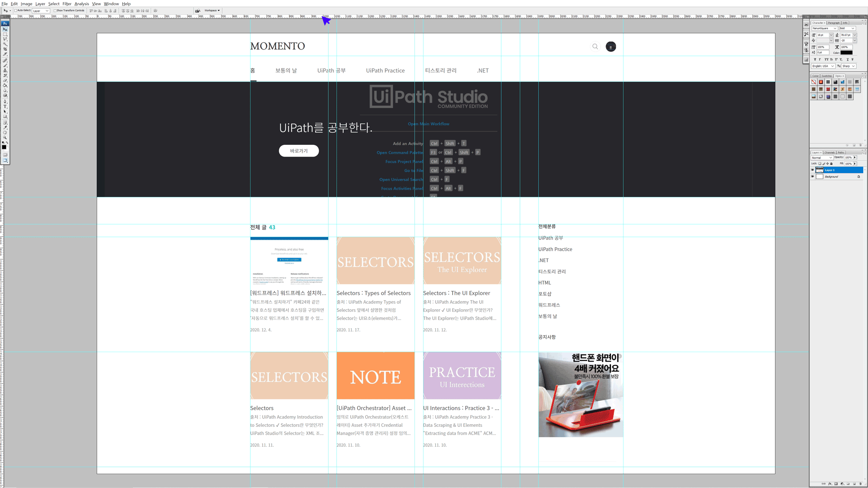Select the Clone Stamp tool
868x488 pixels.
5,70
